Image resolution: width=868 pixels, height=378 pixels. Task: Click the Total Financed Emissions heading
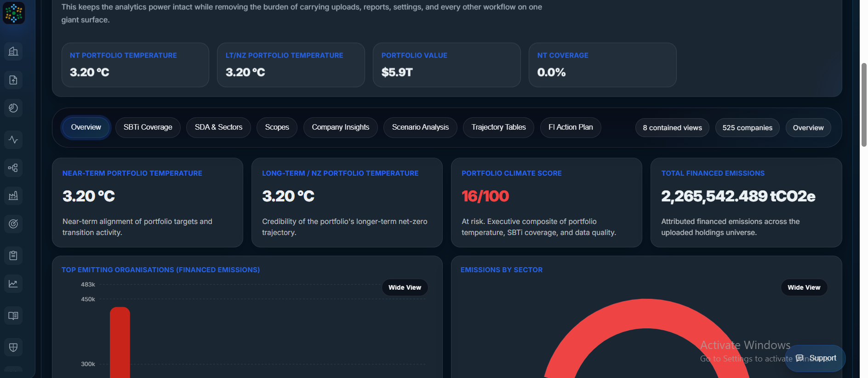[713, 173]
